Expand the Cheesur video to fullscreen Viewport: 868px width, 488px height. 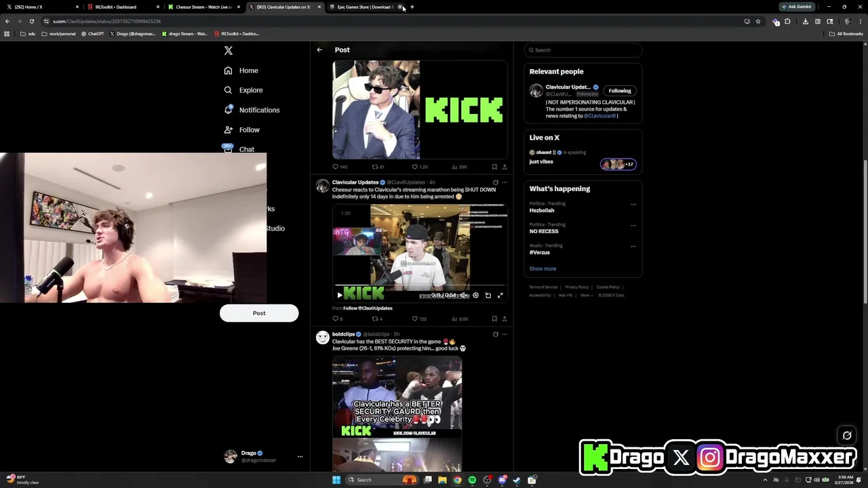pos(500,296)
